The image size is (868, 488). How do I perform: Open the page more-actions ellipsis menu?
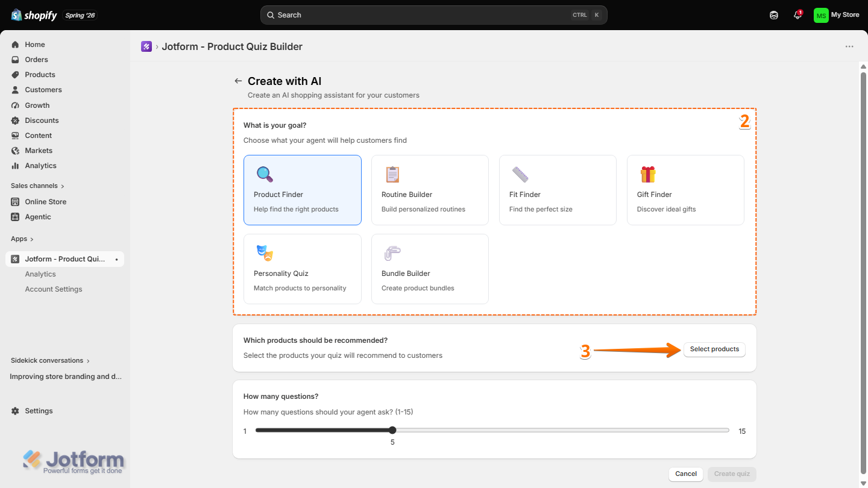[x=849, y=46]
